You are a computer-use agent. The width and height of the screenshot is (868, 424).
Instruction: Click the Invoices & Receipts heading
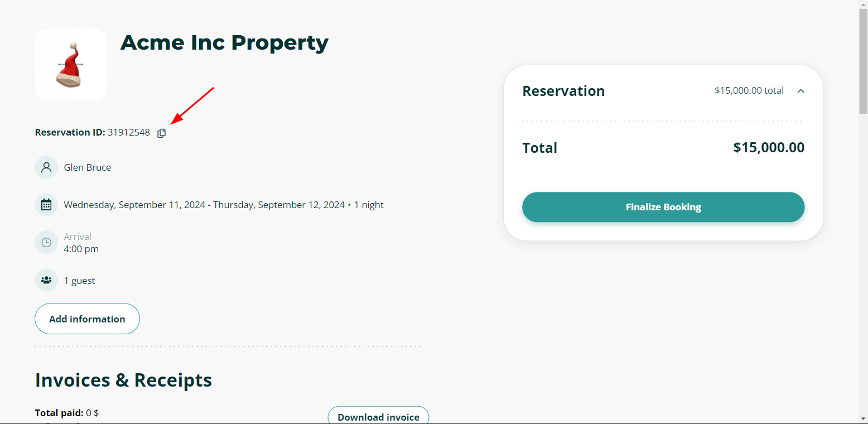123,380
